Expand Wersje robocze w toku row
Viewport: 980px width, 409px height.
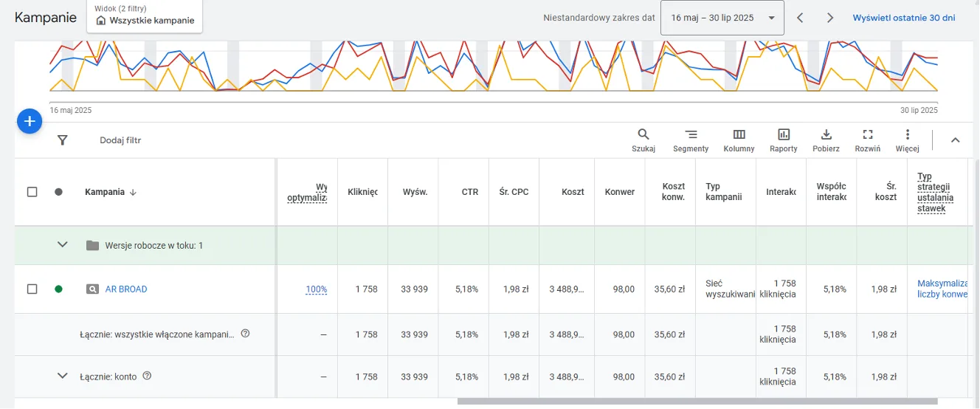pos(63,245)
